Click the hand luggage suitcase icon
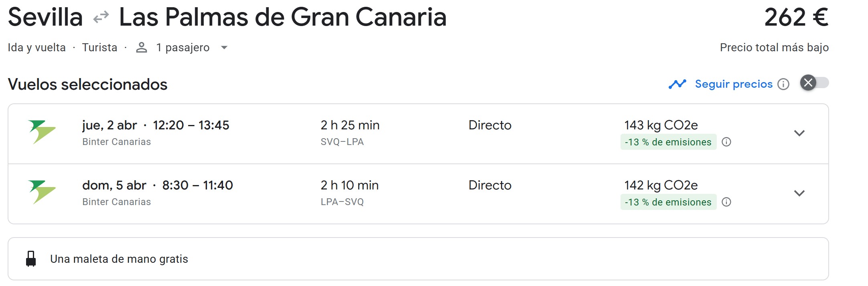 tap(31, 259)
